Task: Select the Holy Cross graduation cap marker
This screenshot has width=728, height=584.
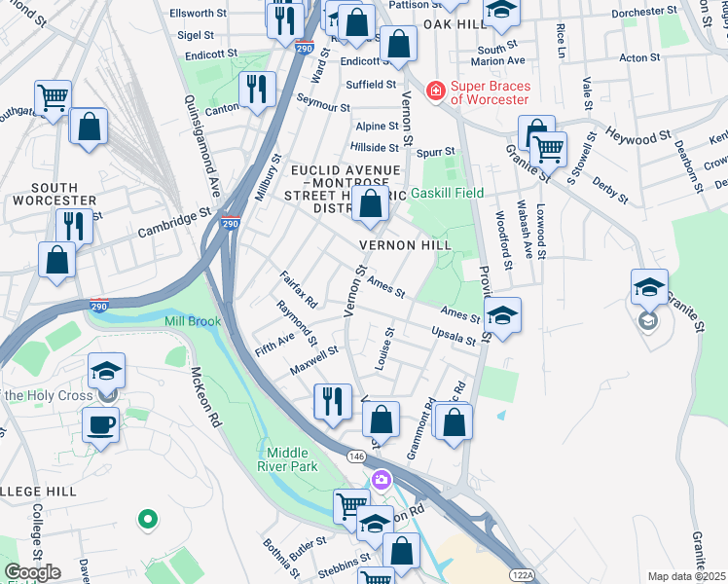Action: pyautogui.click(x=106, y=373)
